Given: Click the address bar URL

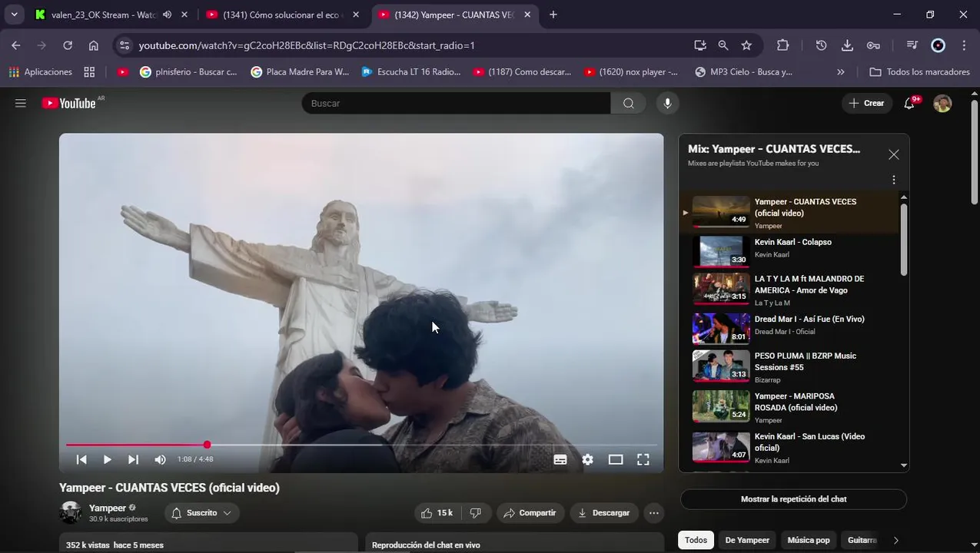Looking at the screenshot, I should pyautogui.click(x=307, y=45).
